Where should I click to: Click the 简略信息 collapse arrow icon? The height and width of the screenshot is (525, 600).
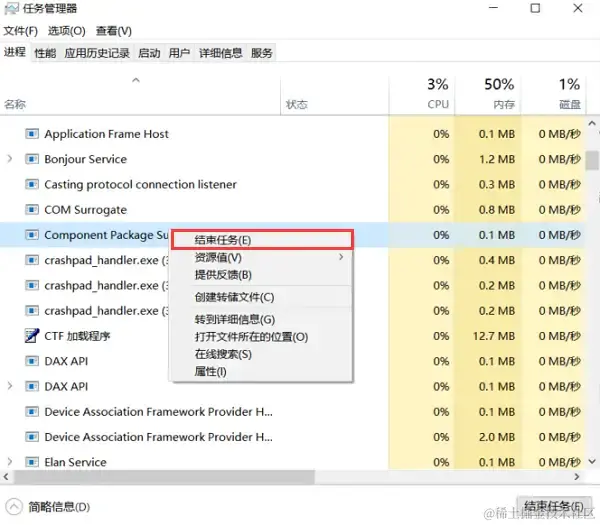tap(14, 507)
